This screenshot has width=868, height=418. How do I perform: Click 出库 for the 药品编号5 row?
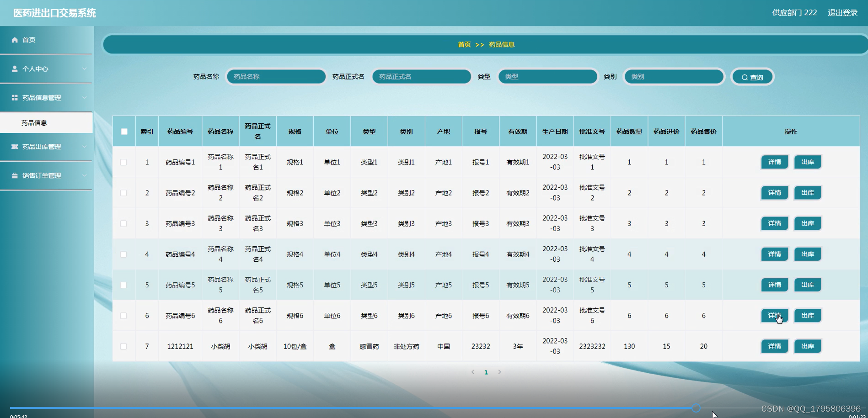click(x=808, y=285)
